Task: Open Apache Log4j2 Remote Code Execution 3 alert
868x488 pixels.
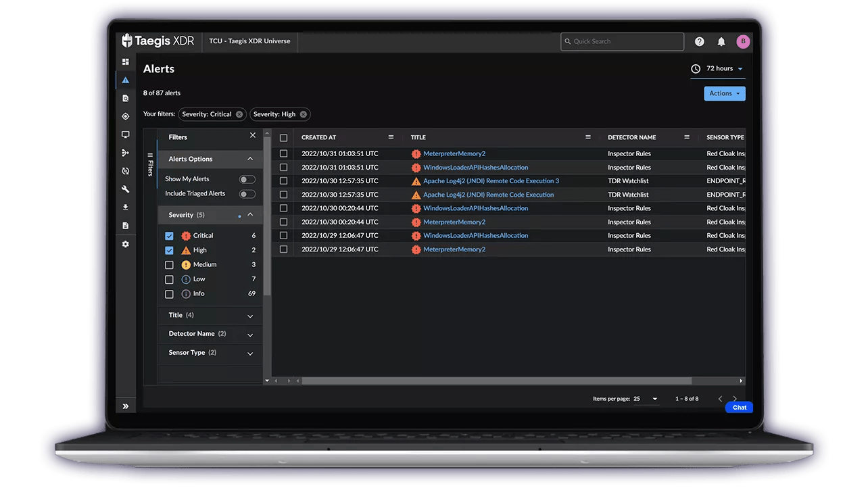Action: pos(491,181)
